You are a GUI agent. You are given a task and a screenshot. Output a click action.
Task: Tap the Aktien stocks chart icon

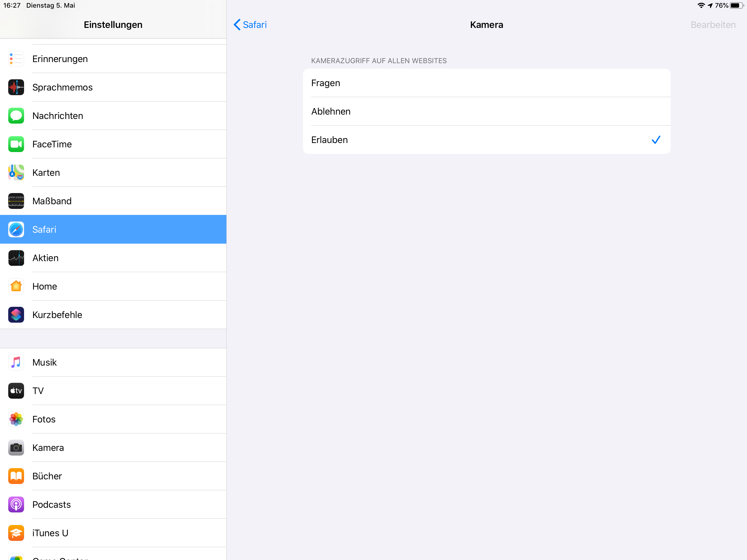point(16,258)
